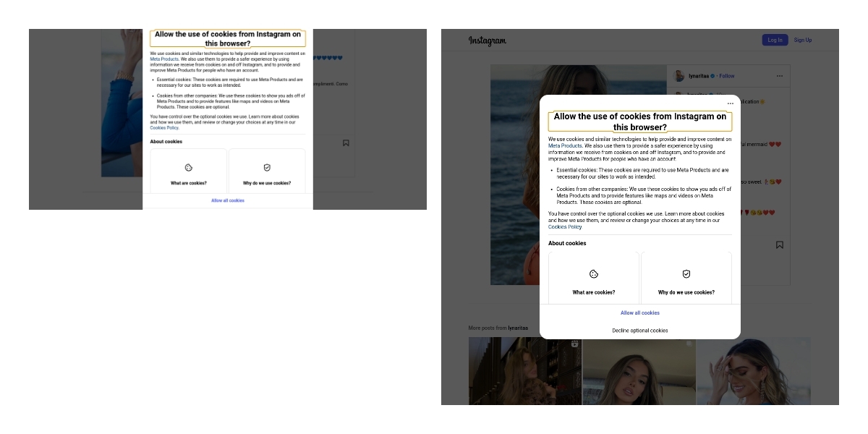This screenshot has width=868, height=434.
Task: Open post options dots beside lynaritaa Follow
Action: tap(779, 76)
